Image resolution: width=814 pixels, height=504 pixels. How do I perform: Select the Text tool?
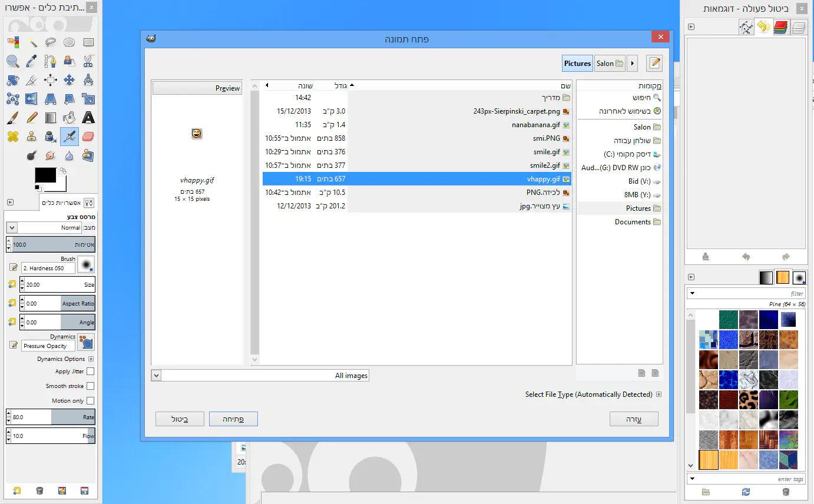click(88, 118)
